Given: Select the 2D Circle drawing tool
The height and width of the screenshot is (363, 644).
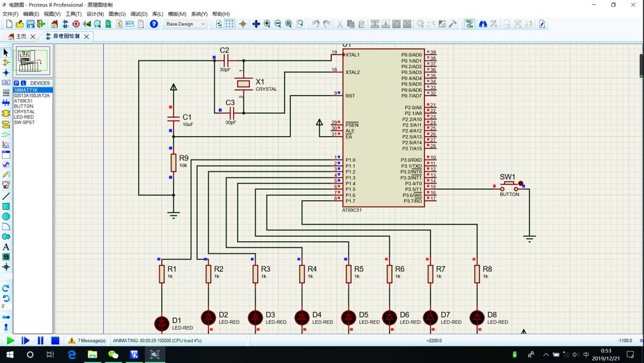Looking at the screenshot, I should pyautogui.click(x=6, y=217).
